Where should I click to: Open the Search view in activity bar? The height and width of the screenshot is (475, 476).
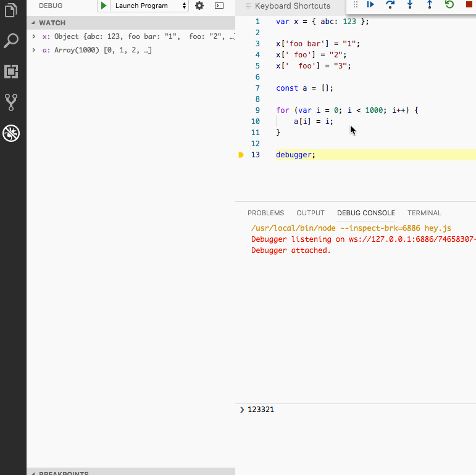coord(11,41)
